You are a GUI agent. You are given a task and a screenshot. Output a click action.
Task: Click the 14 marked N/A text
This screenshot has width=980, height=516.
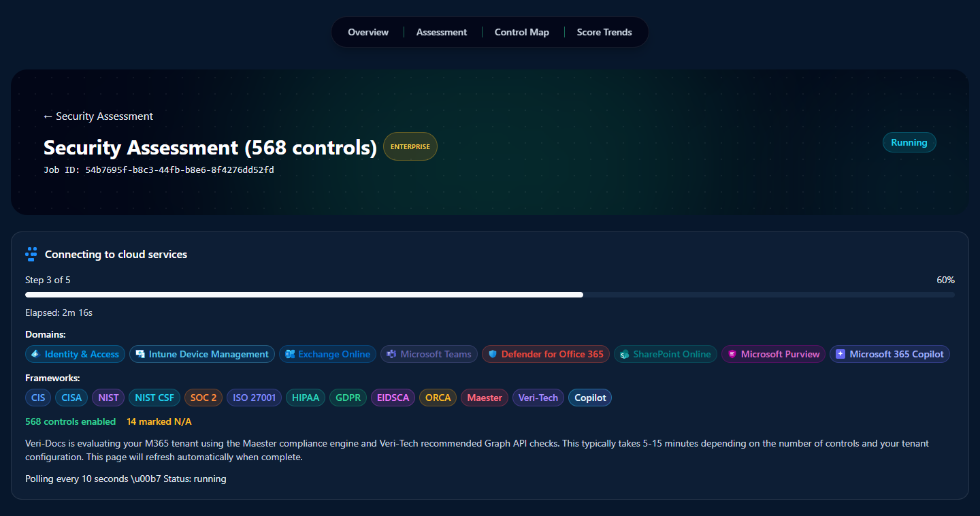pos(159,421)
